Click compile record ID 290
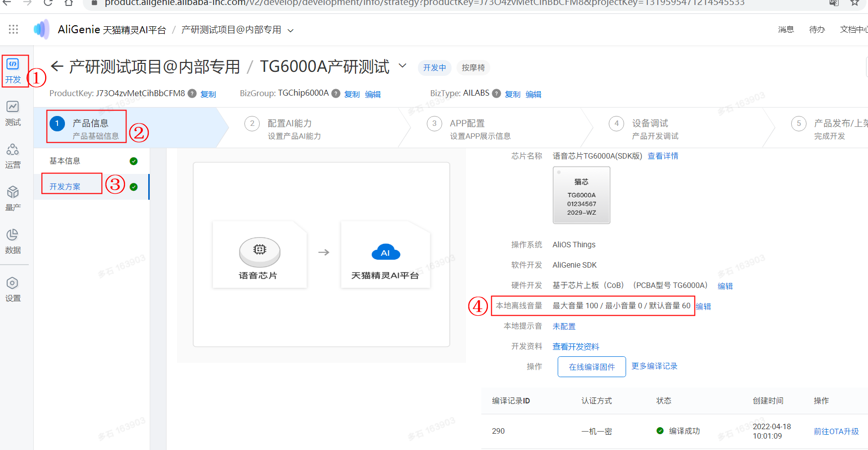868x450 pixels. pos(498,431)
